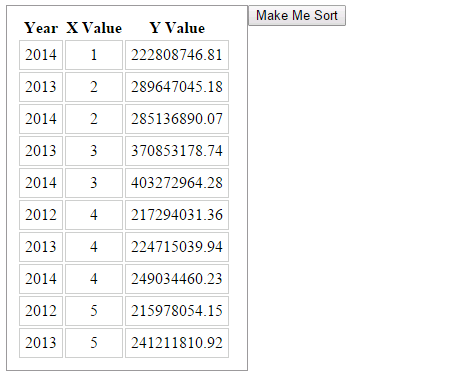Select Year 2013 in the last row

tap(41, 343)
